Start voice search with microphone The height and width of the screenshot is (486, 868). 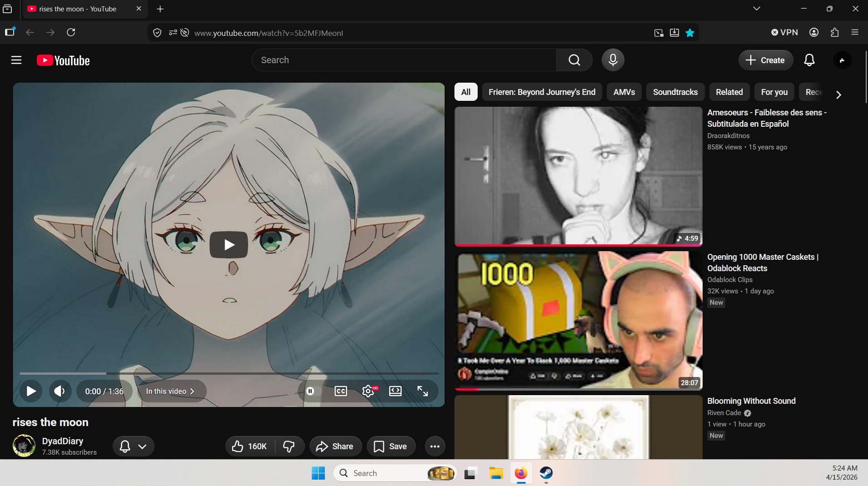pos(613,60)
